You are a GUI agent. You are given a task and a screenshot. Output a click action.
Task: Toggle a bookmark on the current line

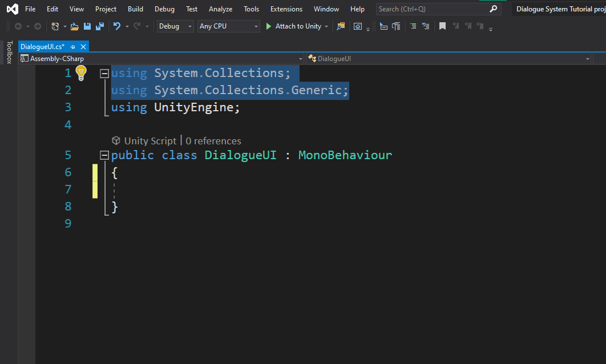[x=442, y=26]
